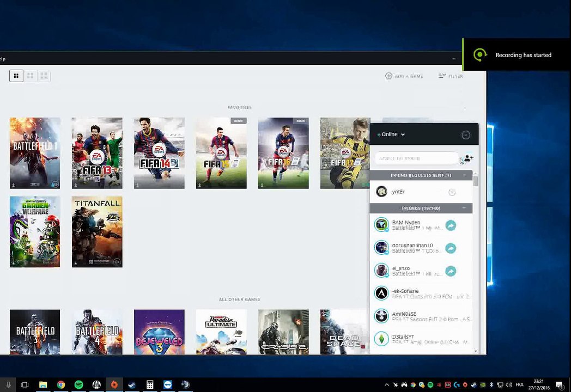Viewport: 571px width, 392px height.
Task: Click the download icon on Battlefield 1
Action: pyautogui.click(x=14, y=185)
